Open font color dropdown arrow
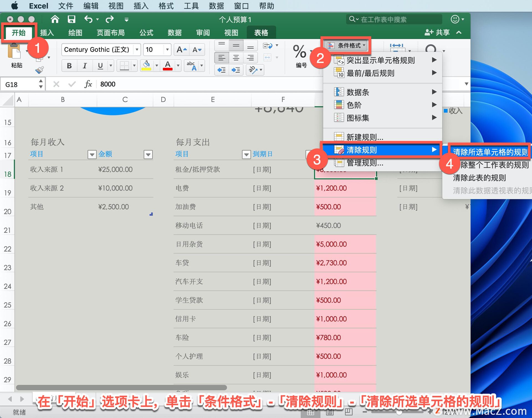This screenshot has height=418, width=532. (x=178, y=66)
